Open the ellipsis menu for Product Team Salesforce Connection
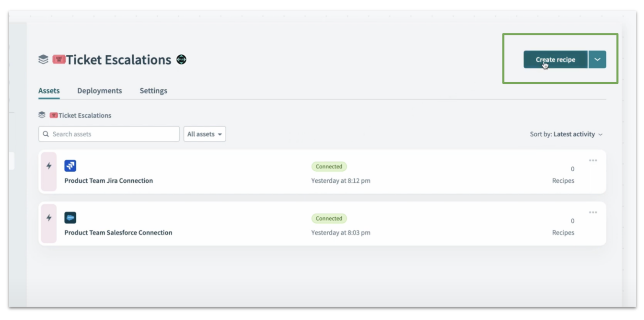 pyautogui.click(x=593, y=212)
